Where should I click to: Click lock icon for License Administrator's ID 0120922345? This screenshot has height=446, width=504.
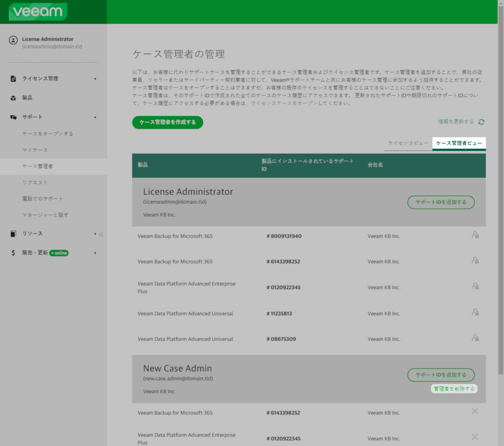(x=475, y=286)
